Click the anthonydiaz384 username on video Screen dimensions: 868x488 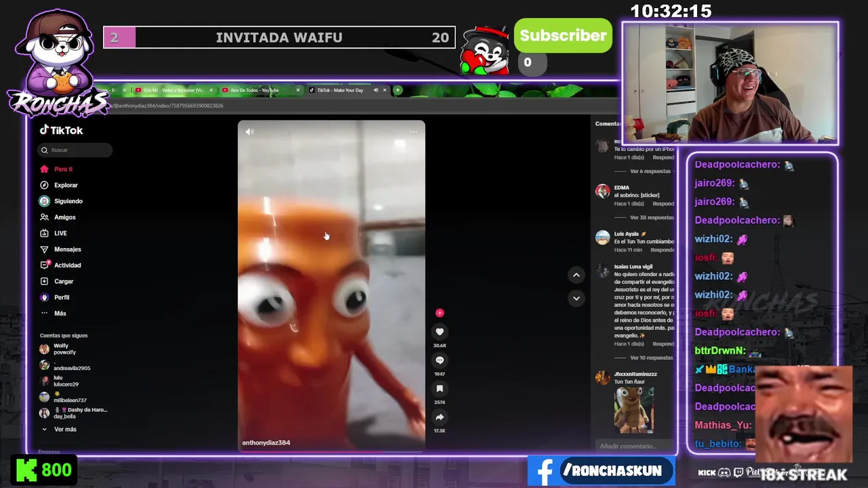[266, 443]
